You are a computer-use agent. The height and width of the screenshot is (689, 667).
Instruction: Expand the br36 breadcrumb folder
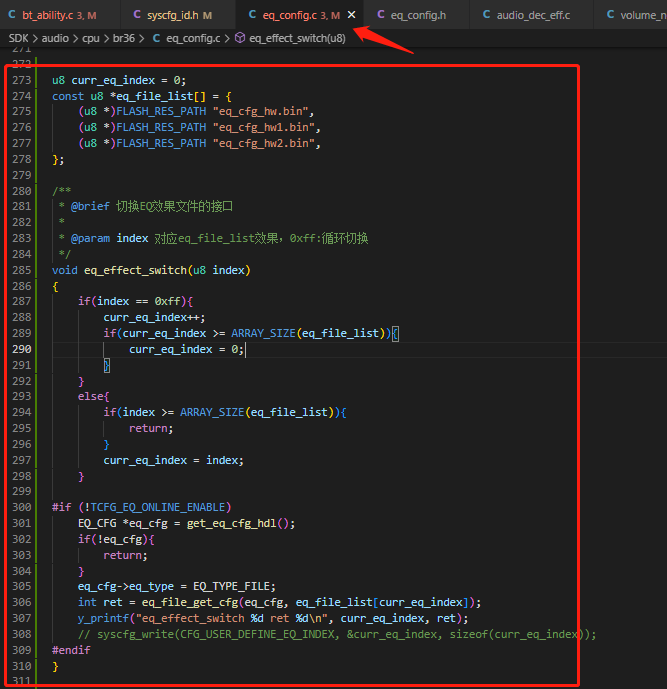(x=123, y=38)
